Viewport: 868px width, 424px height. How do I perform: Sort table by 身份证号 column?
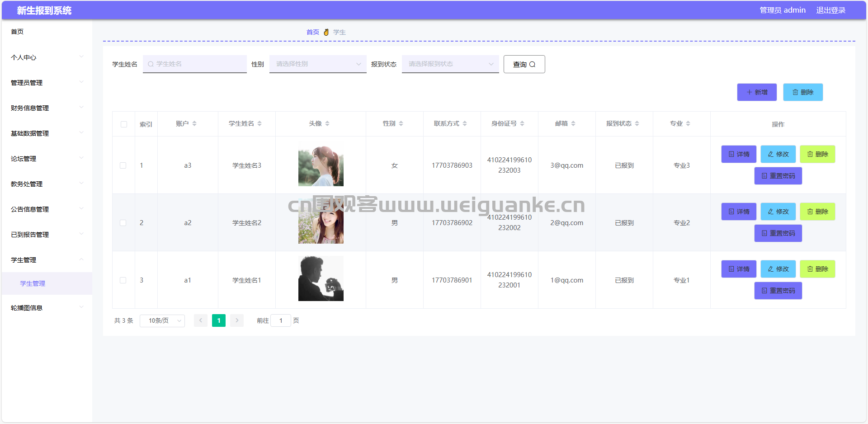click(522, 123)
